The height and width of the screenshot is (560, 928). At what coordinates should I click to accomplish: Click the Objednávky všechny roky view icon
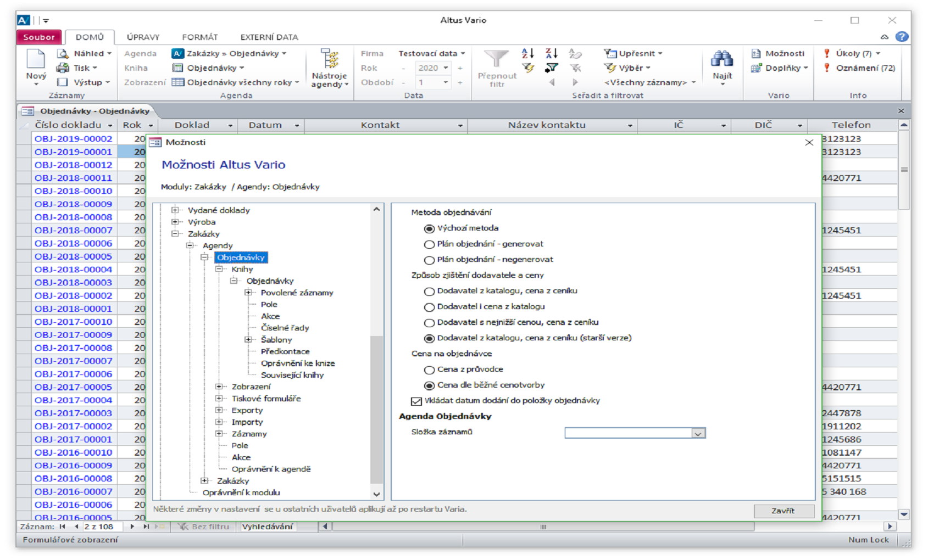tap(177, 82)
